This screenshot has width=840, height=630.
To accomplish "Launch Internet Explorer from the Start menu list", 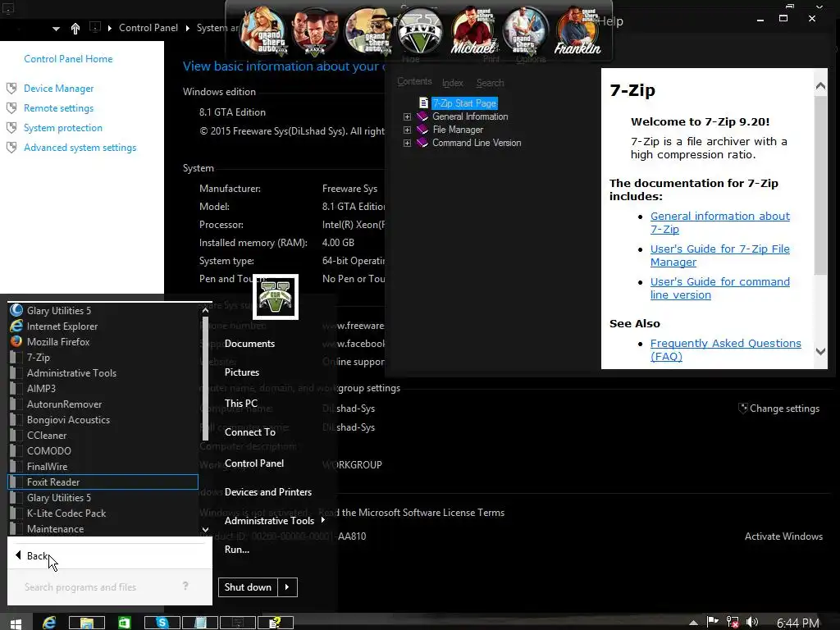I will click(x=103, y=326).
